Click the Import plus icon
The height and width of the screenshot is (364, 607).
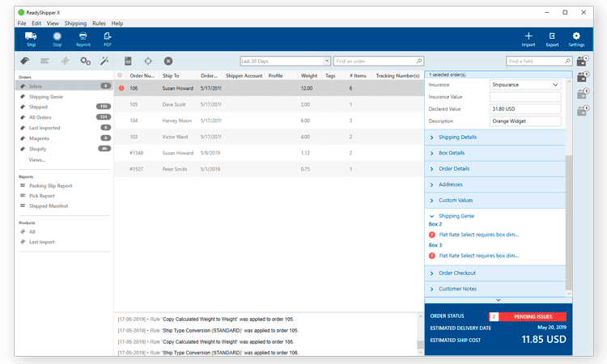528,36
